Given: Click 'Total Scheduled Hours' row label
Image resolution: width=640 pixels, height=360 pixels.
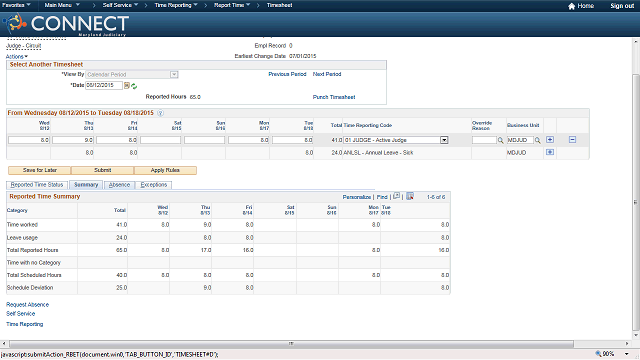Looking at the screenshot, I should tap(34, 276).
